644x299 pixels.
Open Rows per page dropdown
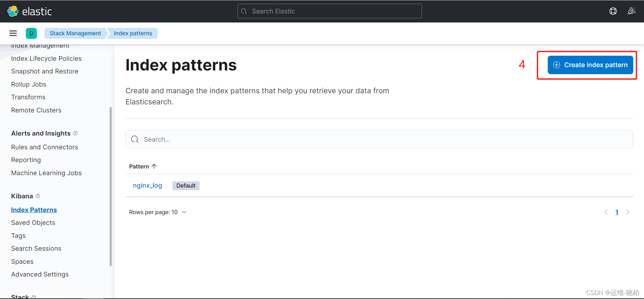click(158, 212)
